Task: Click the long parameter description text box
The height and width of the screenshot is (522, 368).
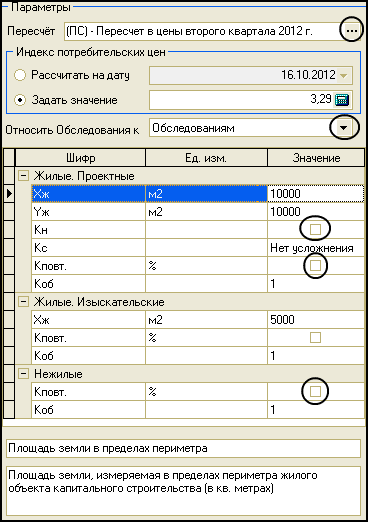Action: (x=184, y=491)
